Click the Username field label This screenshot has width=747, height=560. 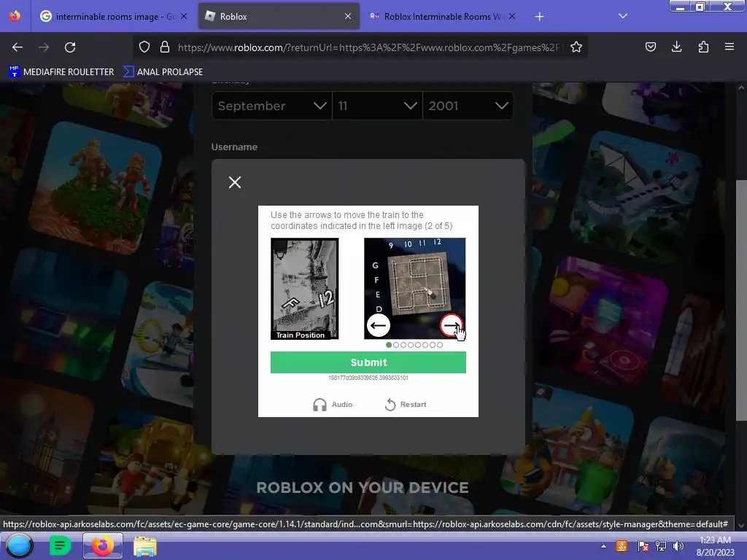click(234, 147)
